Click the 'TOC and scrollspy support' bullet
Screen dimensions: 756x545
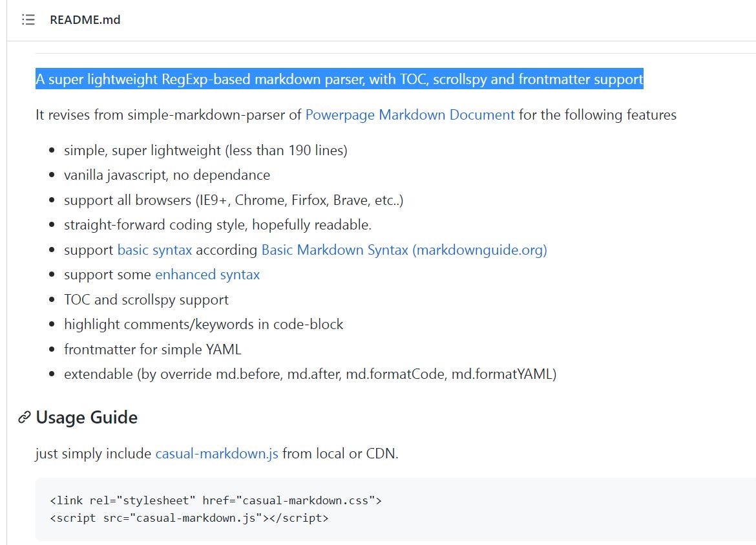pyautogui.click(x=146, y=299)
